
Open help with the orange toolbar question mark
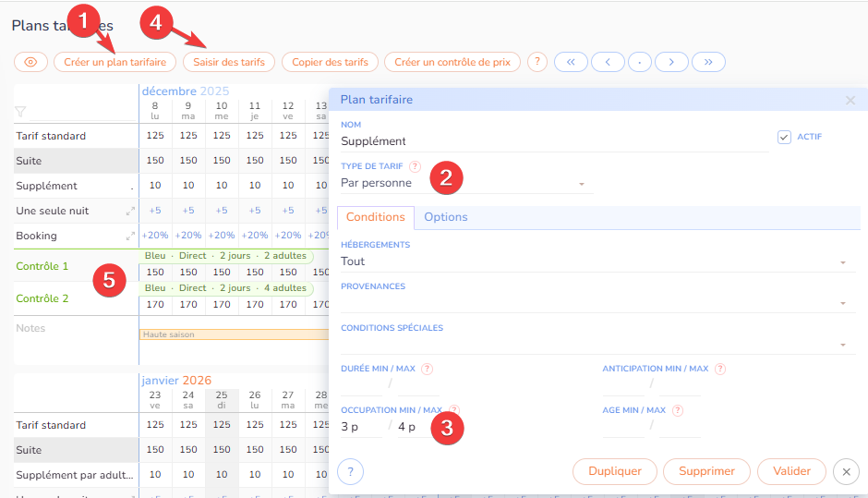[537, 62]
